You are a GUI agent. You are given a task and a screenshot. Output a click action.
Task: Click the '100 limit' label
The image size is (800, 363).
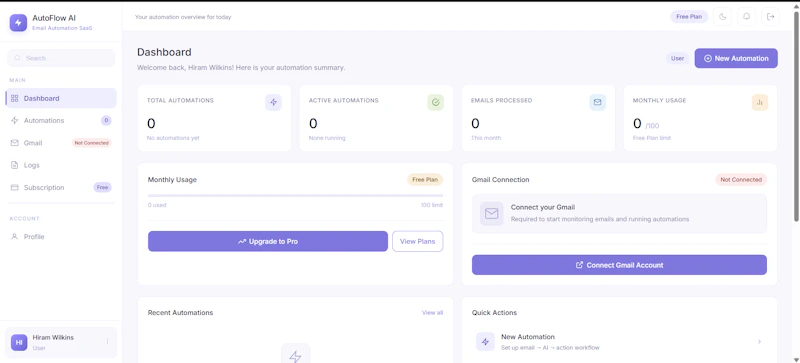(432, 205)
